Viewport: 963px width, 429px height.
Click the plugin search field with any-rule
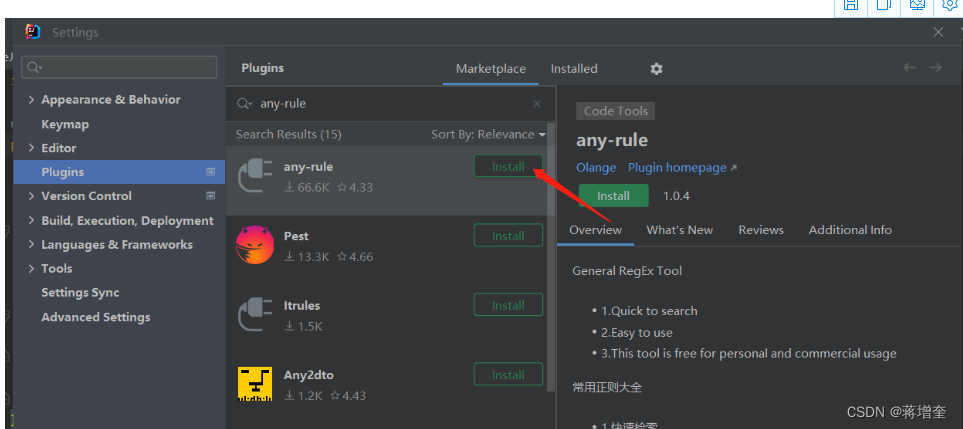(x=390, y=104)
